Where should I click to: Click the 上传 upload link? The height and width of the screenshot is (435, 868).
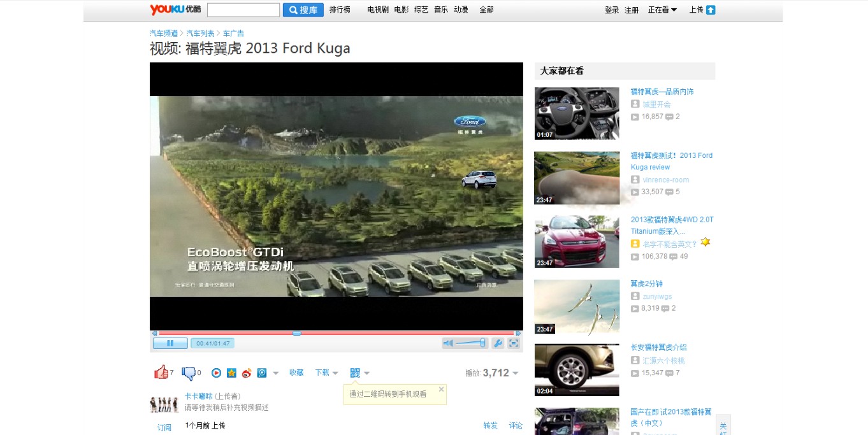696,10
